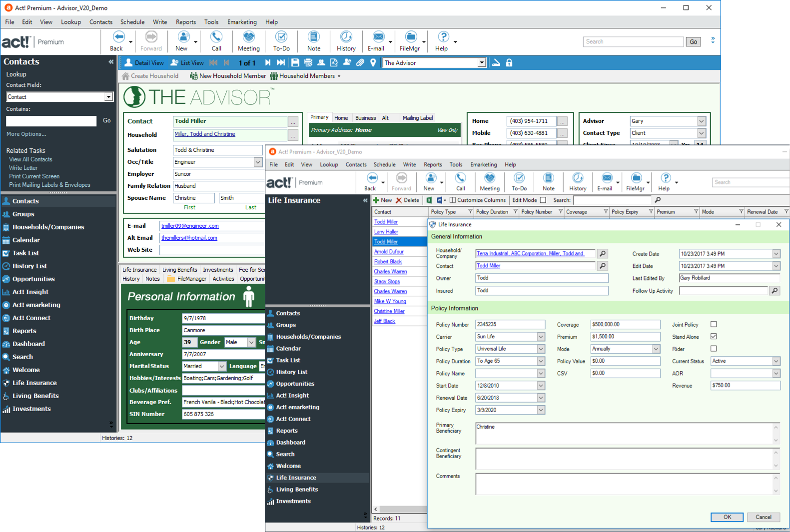Click To-Do icon in main window toolbar

281,37
